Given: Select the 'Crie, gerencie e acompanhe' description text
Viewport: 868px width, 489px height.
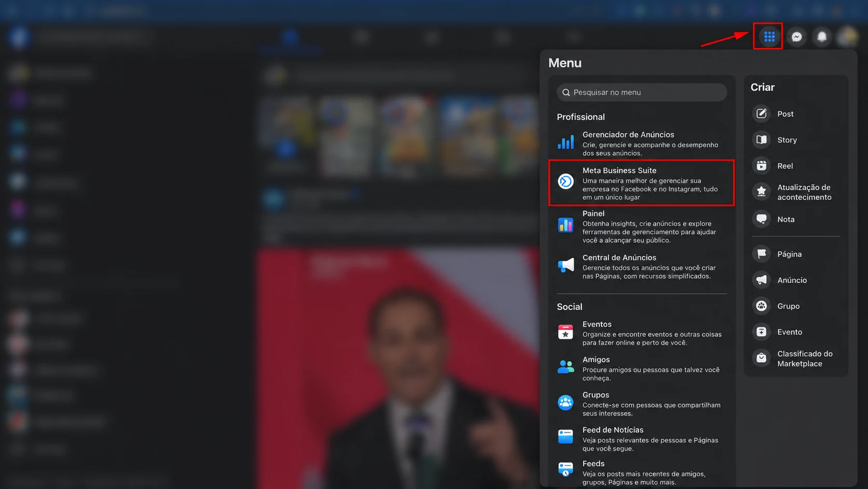Looking at the screenshot, I should pyautogui.click(x=650, y=149).
